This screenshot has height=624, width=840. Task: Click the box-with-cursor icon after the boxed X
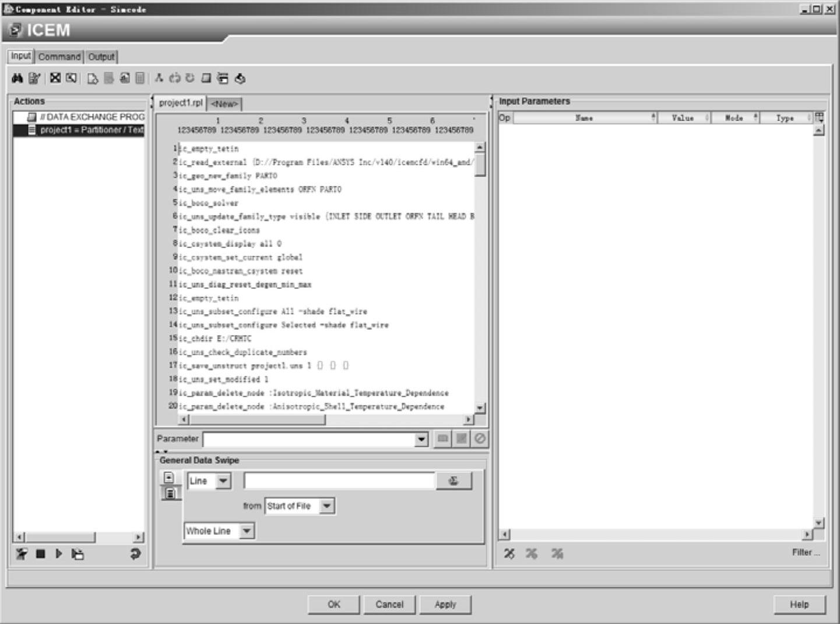pos(72,78)
